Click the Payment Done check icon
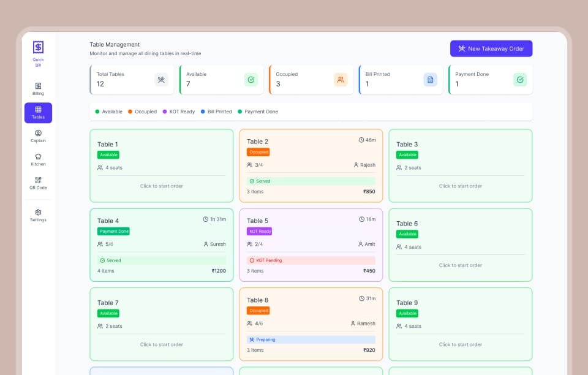 (x=520, y=80)
